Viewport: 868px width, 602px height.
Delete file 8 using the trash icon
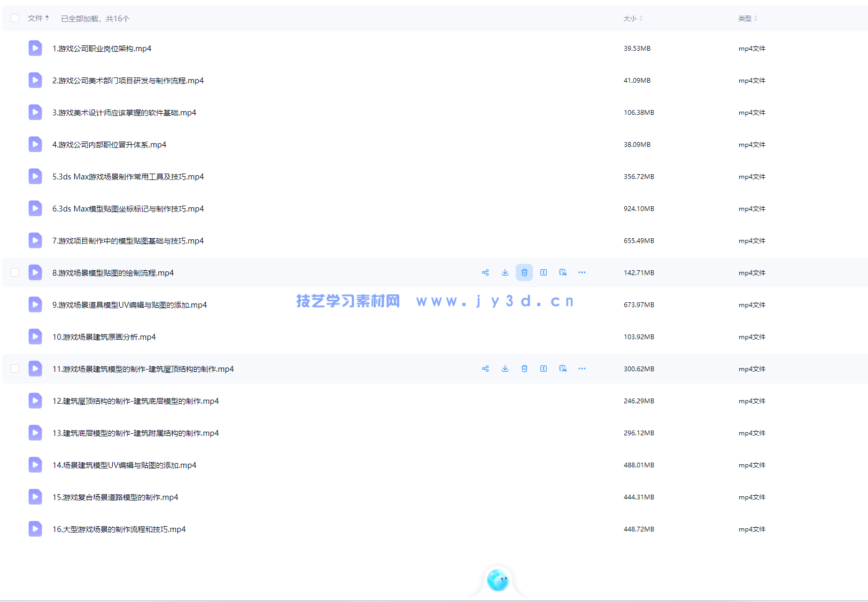pyautogui.click(x=524, y=272)
